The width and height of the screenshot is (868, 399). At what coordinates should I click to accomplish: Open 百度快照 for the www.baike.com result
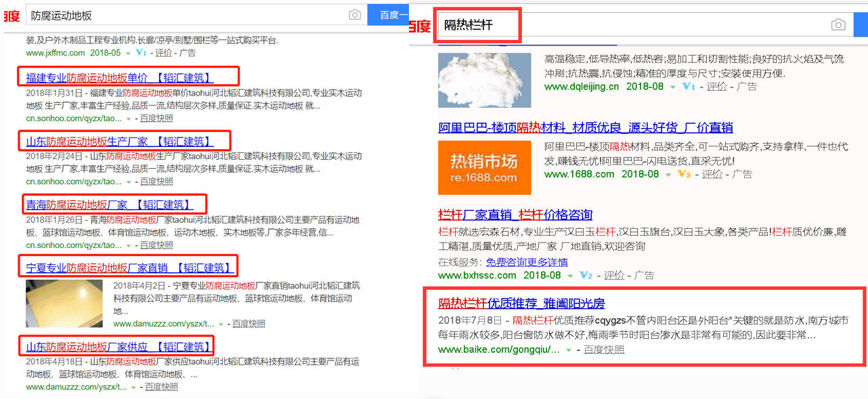pos(604,350)
